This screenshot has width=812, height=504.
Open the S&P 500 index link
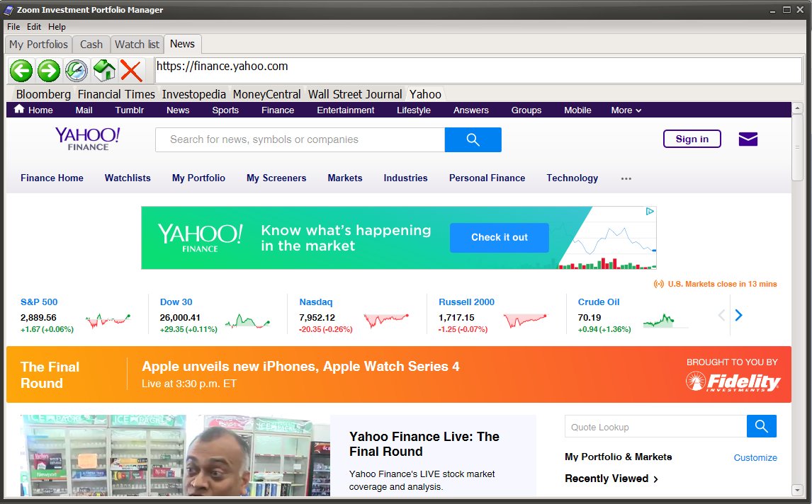(x=39, y=302)
